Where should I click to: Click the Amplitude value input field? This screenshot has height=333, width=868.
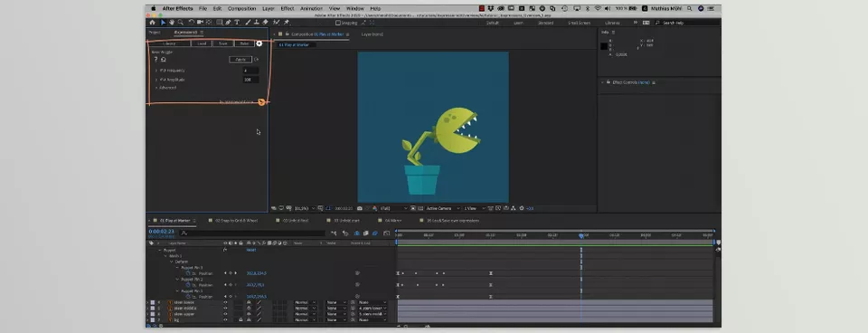(x=250, y=80)
